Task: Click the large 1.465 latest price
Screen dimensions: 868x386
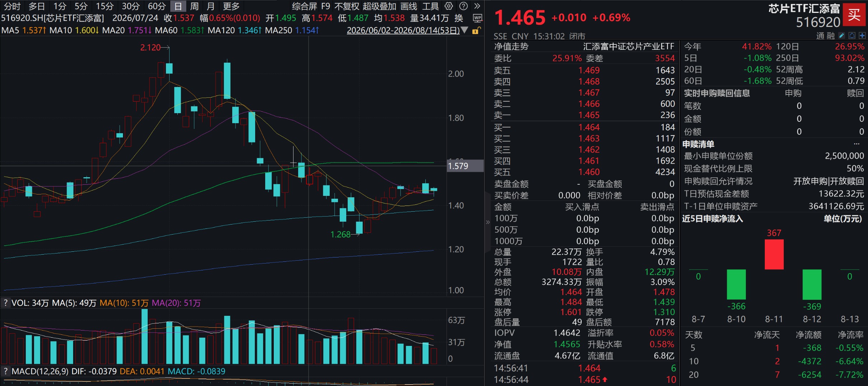Action: 520,18
